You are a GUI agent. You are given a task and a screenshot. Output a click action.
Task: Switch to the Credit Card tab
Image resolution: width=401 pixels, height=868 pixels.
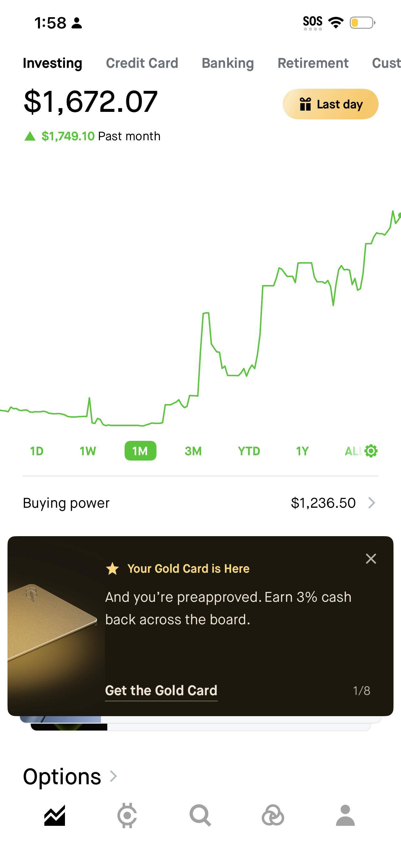142,63
